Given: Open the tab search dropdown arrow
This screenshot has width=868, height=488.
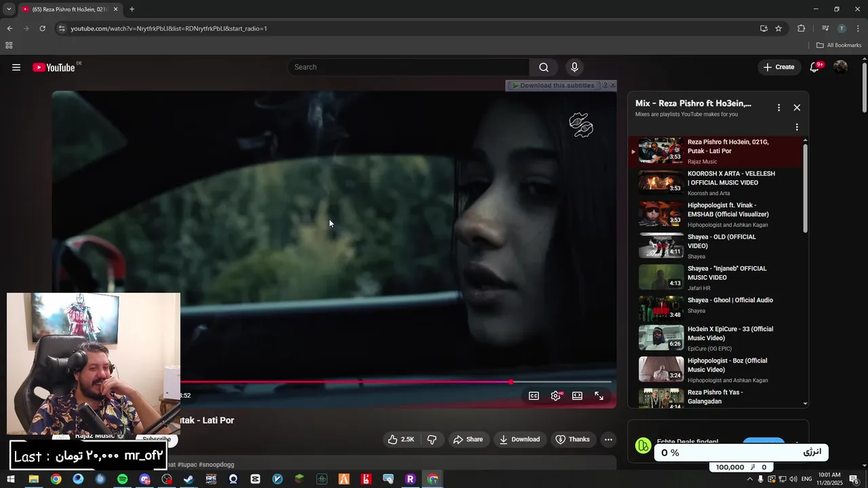Looking at the screenshot, I should click(9, 9).
